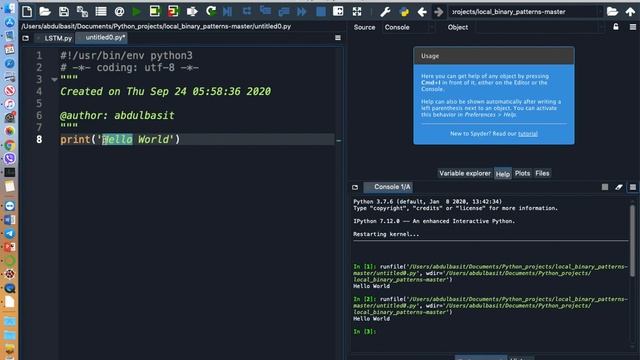
Task: Re-run the last script
Action: 211,11
